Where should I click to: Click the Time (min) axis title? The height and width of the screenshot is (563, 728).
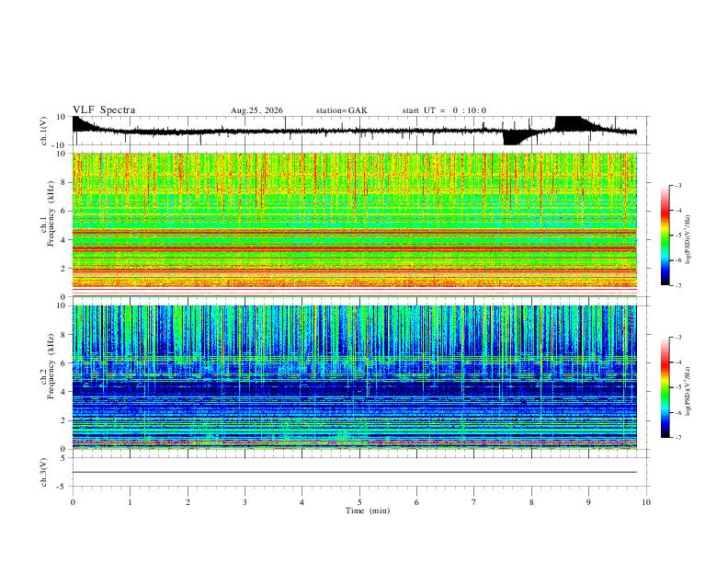coord(368,511)
